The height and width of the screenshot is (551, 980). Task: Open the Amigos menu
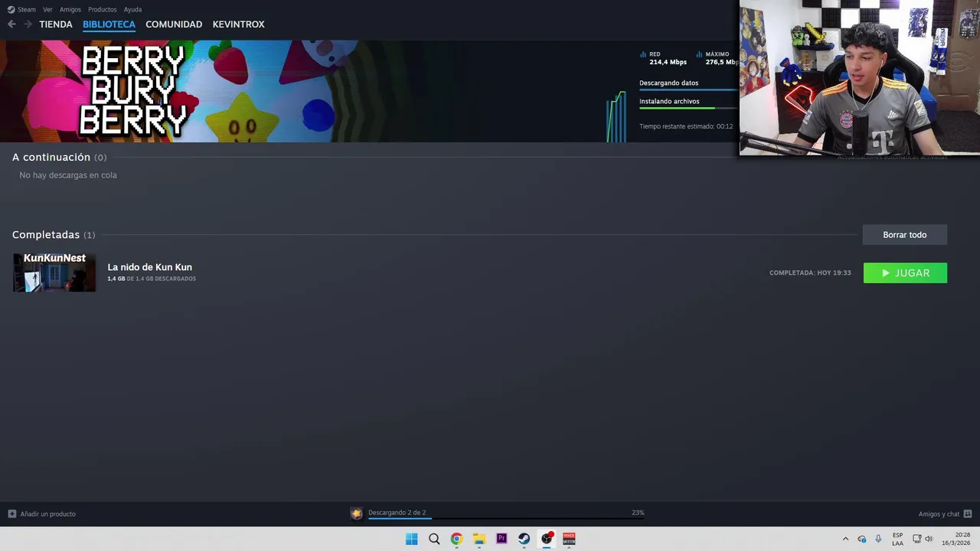click(70, 9)
